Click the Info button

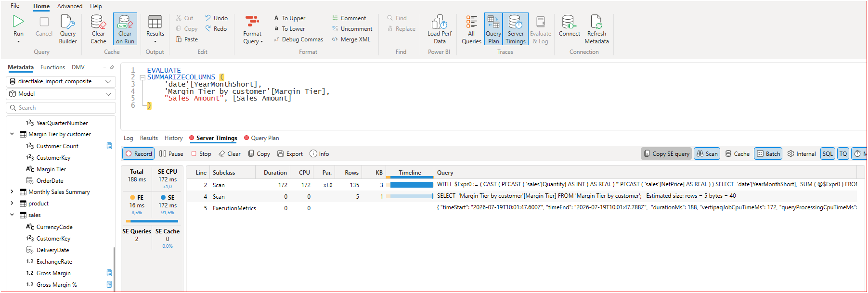tap(319, 154)
